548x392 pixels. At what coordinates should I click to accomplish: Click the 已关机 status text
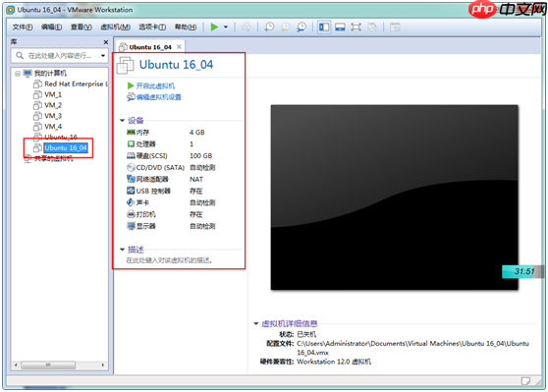coord(306,334)
